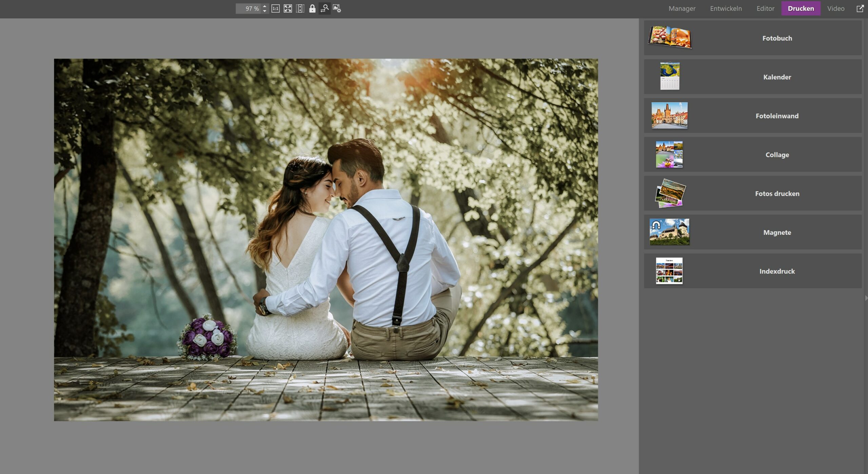Toggle the zoom lock icon

(312, 8)
